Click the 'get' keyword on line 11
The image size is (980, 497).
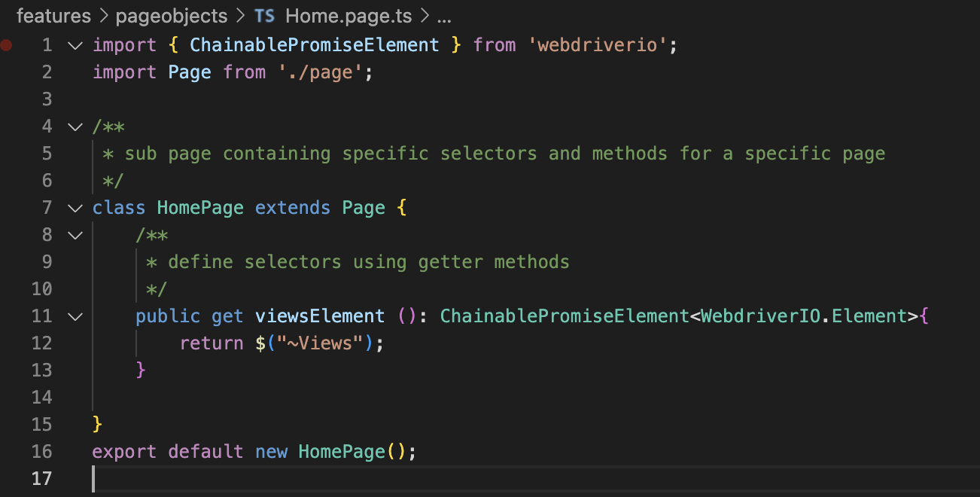(227, 316)
